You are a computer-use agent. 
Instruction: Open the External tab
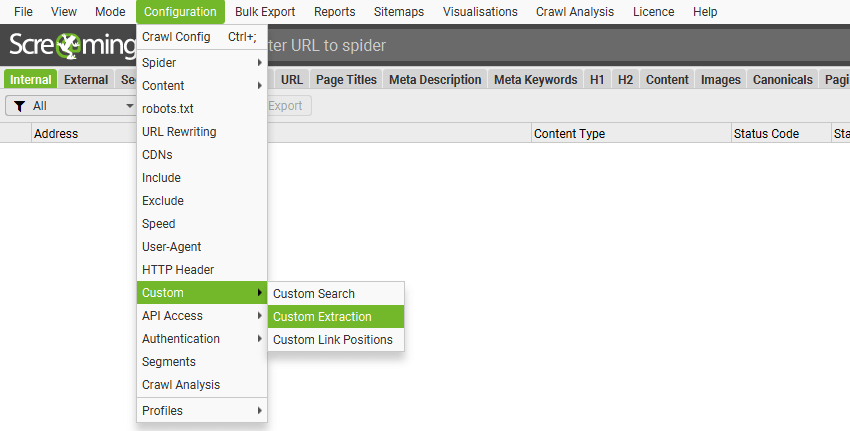pos(86,80)
